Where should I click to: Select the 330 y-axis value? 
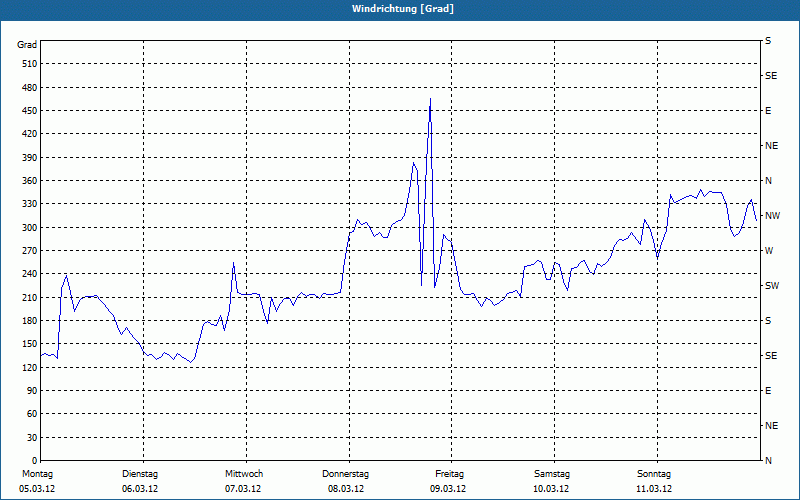(30, 204)
